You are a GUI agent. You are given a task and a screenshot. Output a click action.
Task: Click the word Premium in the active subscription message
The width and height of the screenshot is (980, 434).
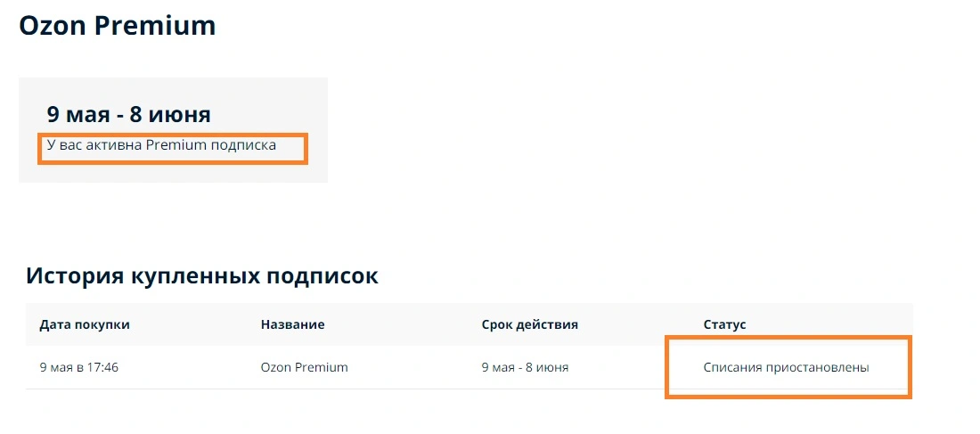click(x=176, y=145)
